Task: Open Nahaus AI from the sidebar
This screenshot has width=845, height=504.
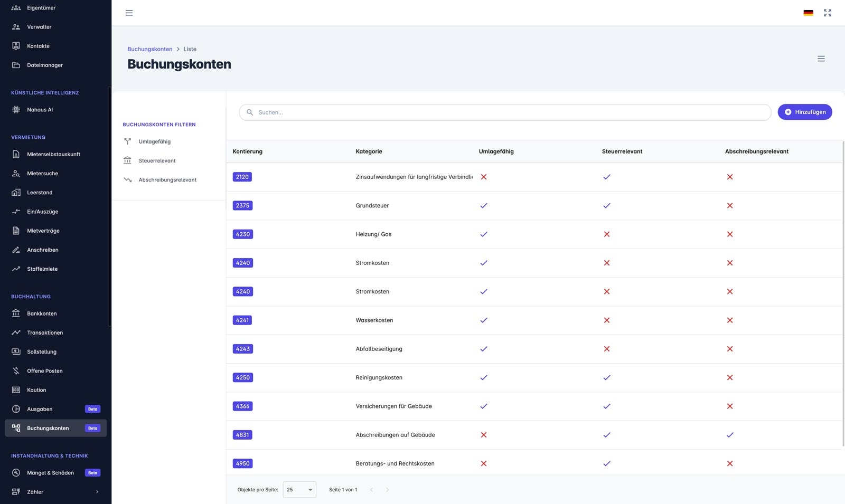Action: [x=40, y=110]
